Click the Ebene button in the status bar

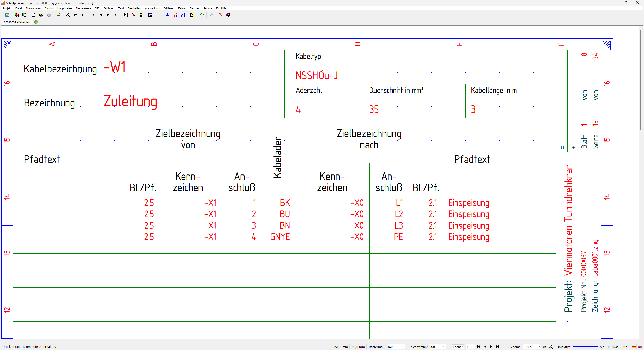click(458, 347)
